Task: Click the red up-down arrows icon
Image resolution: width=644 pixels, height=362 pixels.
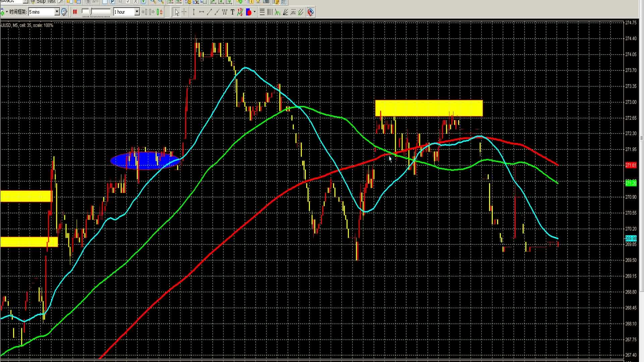Action: [161, 12]
